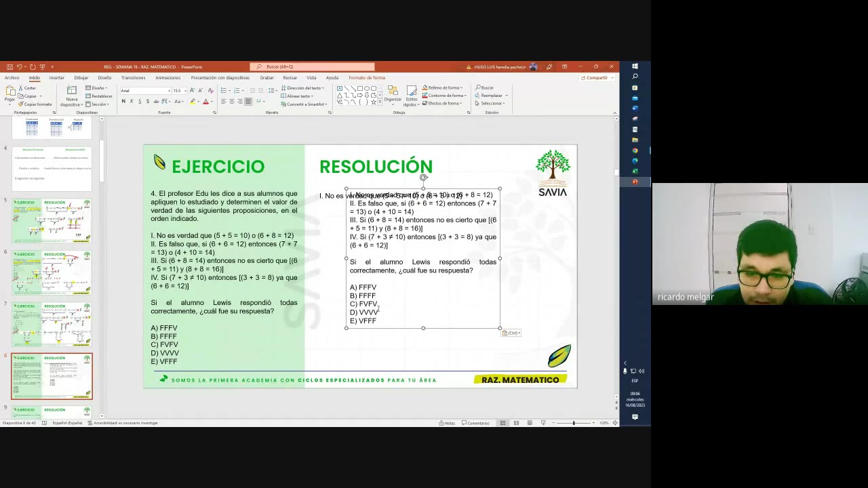The height and width of the screenshot is (488, 868).
Task: Clear all text formatting
Action: [x=211, y=90]
